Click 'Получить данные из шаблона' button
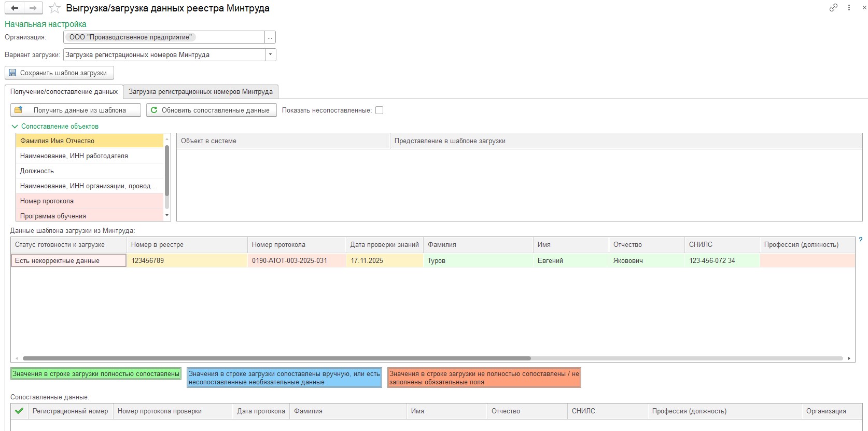This screenshot has width=868, height=431. point(76,110)
